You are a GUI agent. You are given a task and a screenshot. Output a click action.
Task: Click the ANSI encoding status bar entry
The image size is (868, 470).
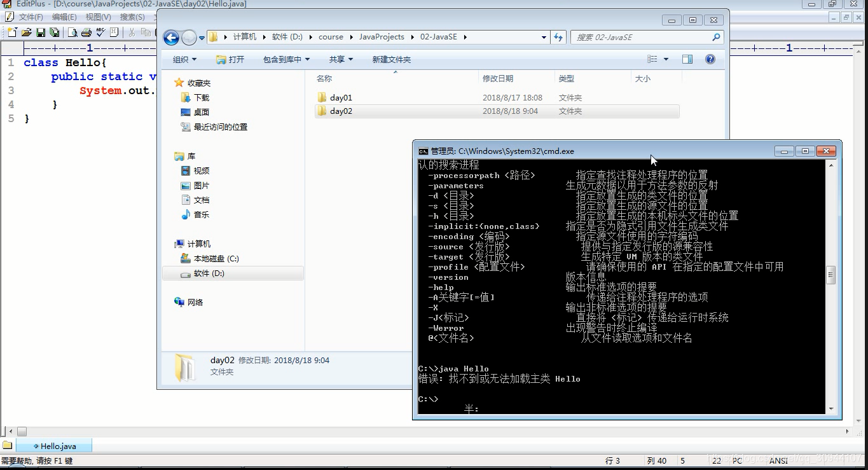pos(778,460)
